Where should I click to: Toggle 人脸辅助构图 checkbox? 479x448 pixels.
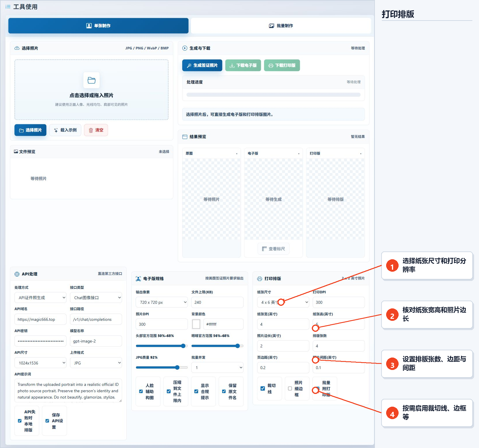click(x=141, y=391)
